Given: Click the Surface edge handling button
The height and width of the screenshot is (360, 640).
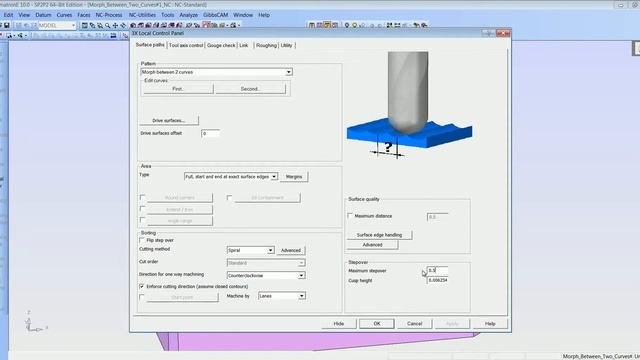Looking at the screenshot, I should (379, 235).
